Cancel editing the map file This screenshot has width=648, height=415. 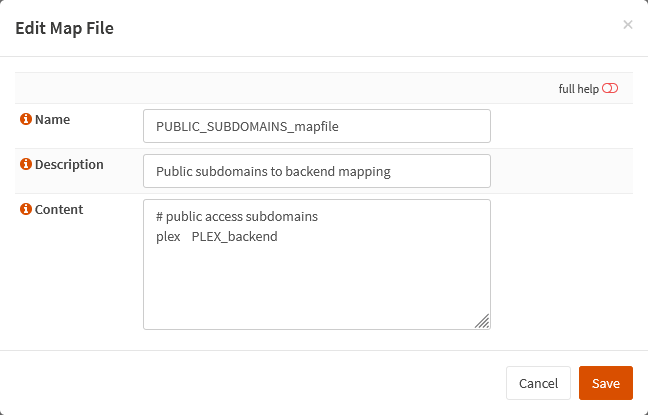click(x=538, y=383)
